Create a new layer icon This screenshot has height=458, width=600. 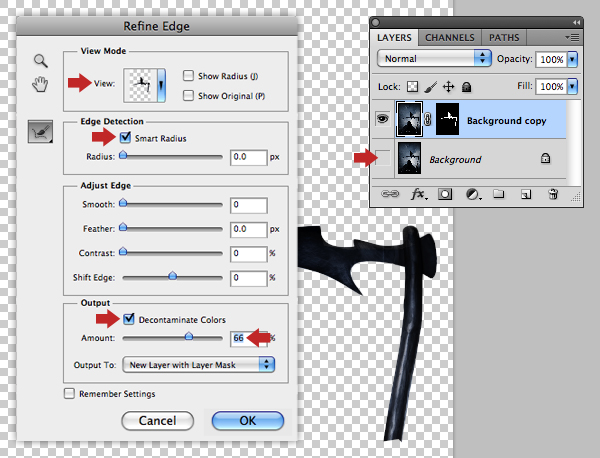526,194
